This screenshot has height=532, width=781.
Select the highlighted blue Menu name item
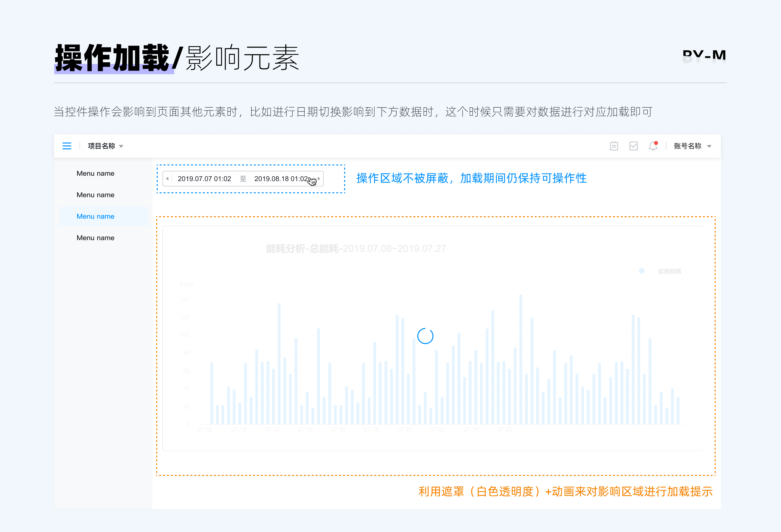[x=104, y=216]
